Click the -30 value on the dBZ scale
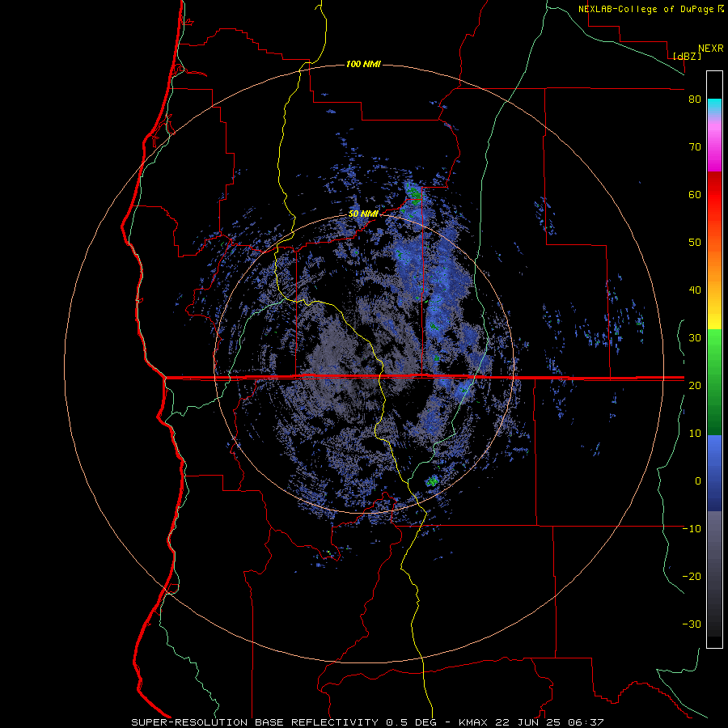The image size is (728, 728). 692,624
